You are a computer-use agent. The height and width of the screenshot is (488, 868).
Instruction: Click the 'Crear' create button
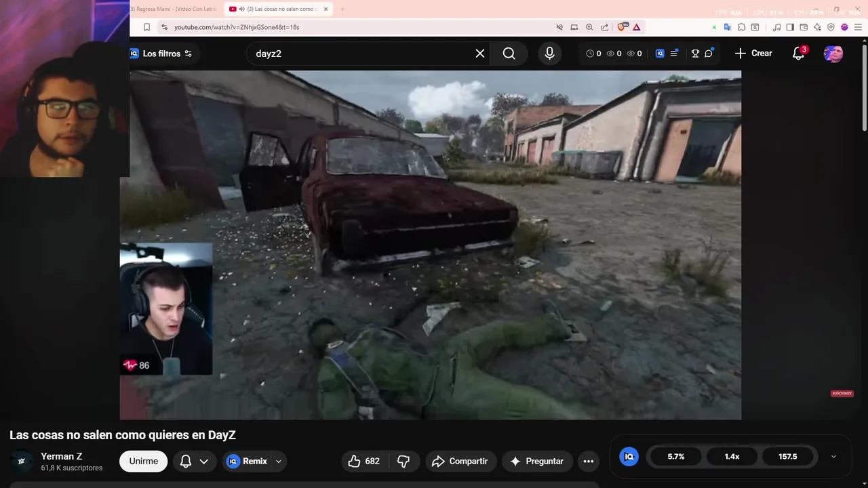click(x=753, y=53)
